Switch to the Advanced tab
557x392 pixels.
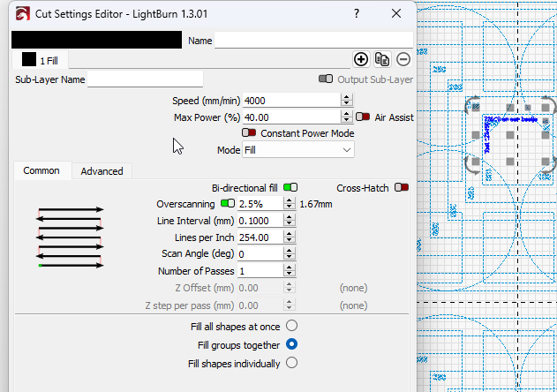(x=102, y=171)
